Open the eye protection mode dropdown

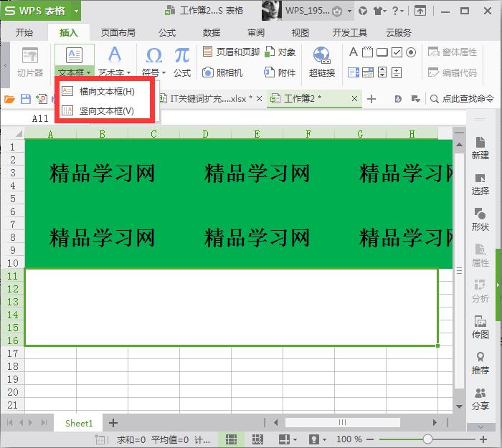[x=324, y=439]
